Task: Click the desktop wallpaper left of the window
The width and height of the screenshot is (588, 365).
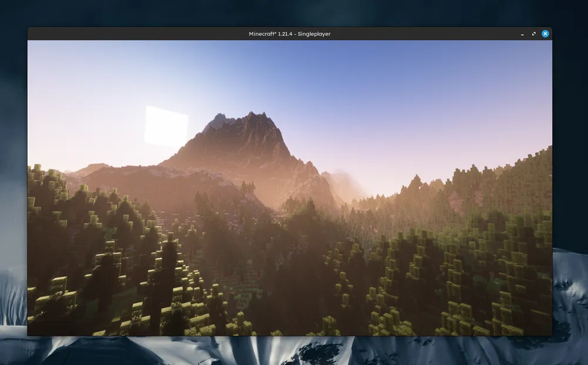Action: 12,177
